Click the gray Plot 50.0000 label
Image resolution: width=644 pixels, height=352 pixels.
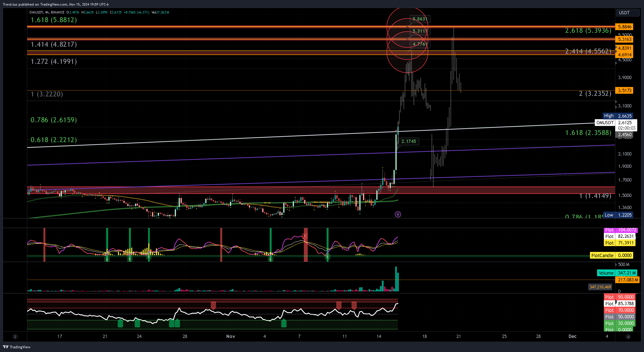click(619, 317)
